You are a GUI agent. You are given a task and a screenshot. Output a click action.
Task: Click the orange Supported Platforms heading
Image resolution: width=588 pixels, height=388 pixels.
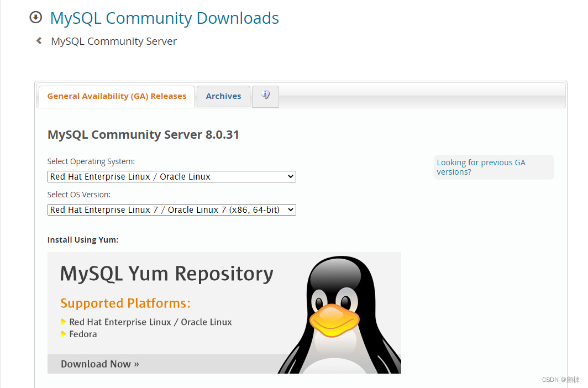tap(125, 303)
